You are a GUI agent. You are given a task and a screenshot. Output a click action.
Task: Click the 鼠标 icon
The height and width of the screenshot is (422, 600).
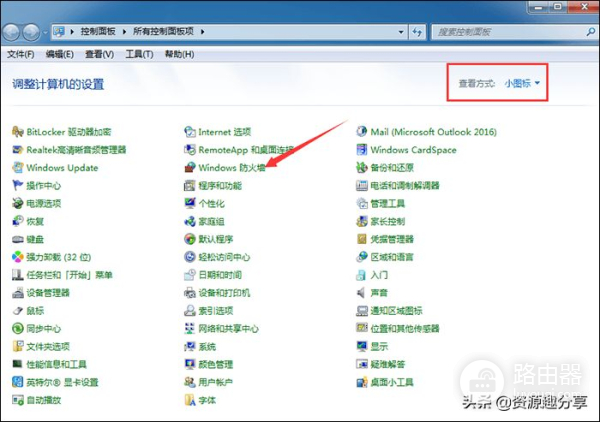[18, 311]
